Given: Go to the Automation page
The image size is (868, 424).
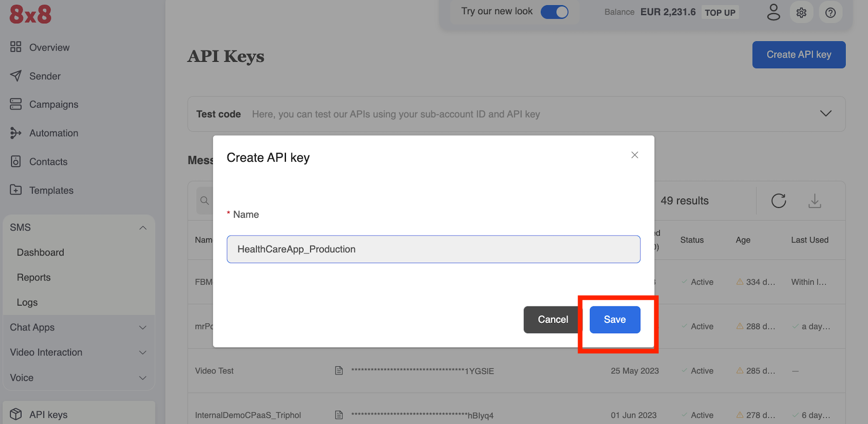Looking at the screenshot, I should pyautogui.click(x=53, y=133).
